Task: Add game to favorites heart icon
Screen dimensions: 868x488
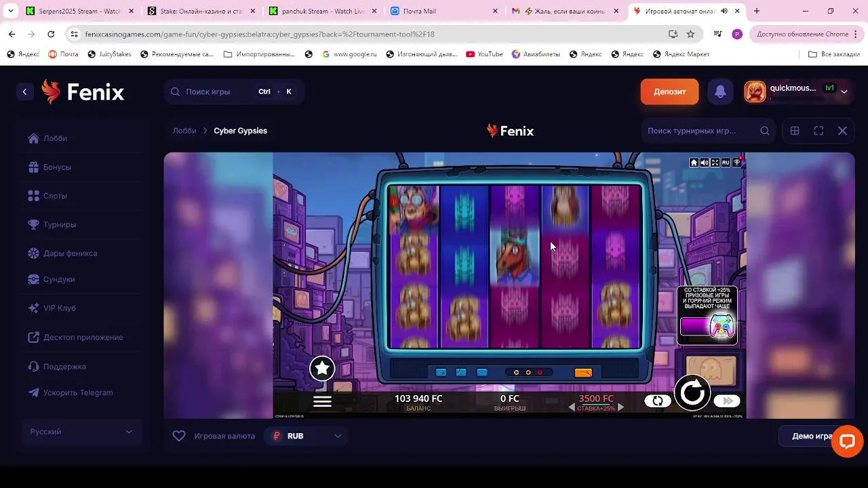Action: 179,436
